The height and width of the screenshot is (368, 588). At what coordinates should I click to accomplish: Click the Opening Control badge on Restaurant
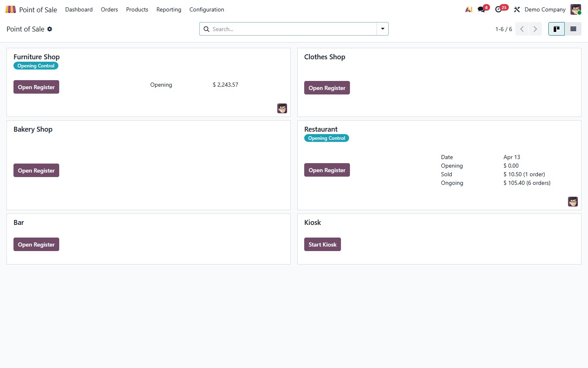(326, 138)
